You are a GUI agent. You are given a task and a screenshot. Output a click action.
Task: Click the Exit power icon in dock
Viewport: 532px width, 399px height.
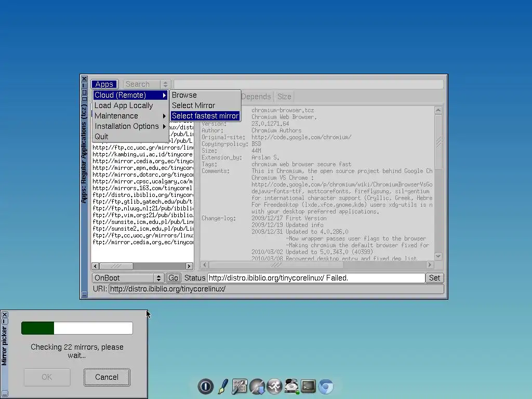206,386
